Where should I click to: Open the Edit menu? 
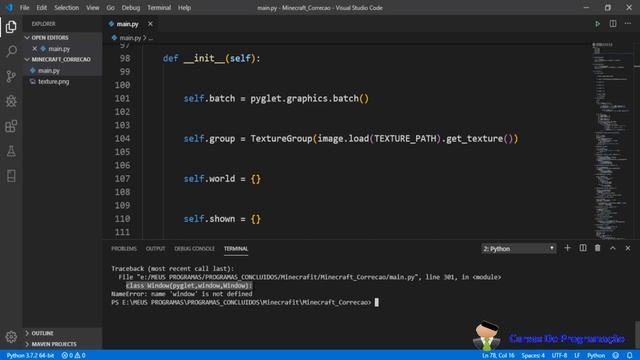coord(41,8)
